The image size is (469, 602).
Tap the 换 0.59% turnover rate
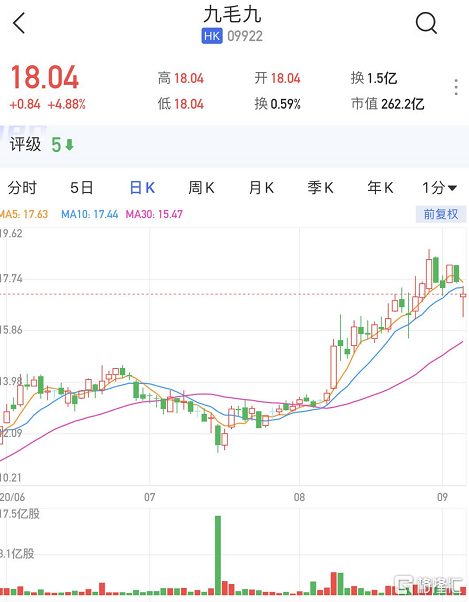(x=277, y=104)
